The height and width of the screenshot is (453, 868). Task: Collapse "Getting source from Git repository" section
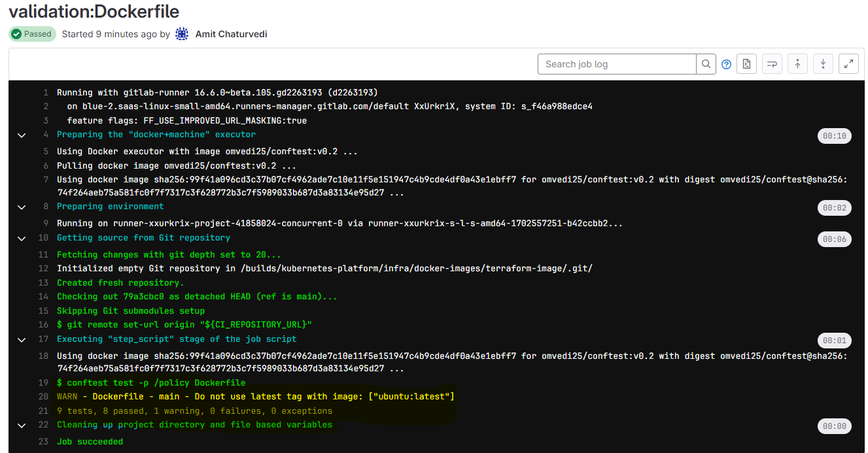[22, 239]
